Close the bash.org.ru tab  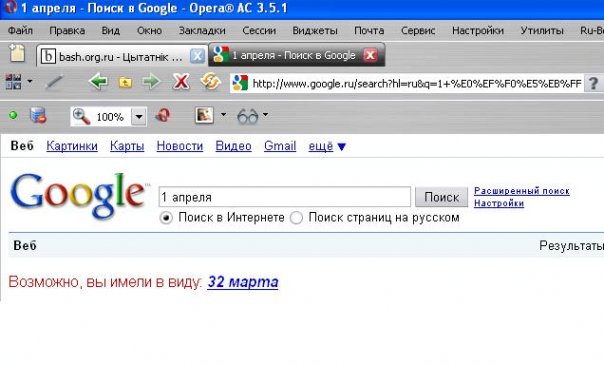[197, 56]
